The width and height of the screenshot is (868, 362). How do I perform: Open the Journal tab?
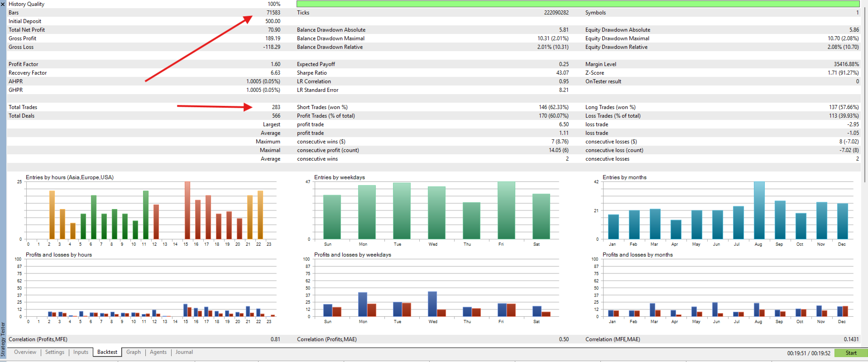[x=184, y=352]
